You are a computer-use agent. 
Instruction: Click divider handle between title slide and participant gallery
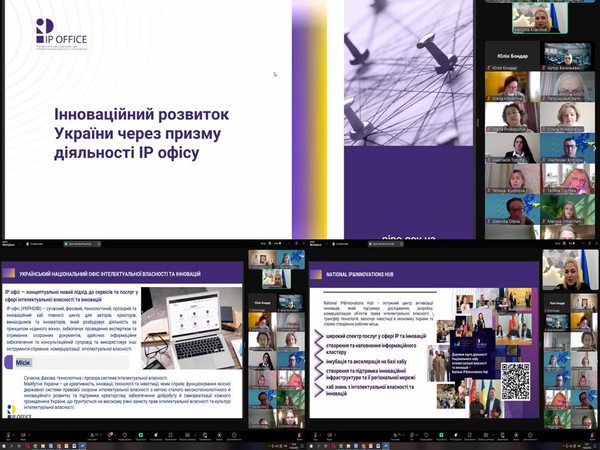(480, 120)
